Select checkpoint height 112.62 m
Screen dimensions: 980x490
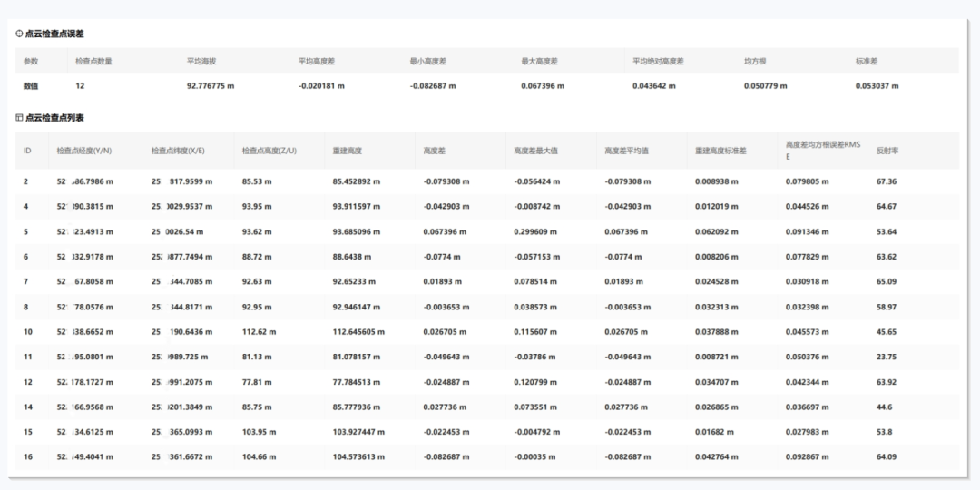[260, 332]
